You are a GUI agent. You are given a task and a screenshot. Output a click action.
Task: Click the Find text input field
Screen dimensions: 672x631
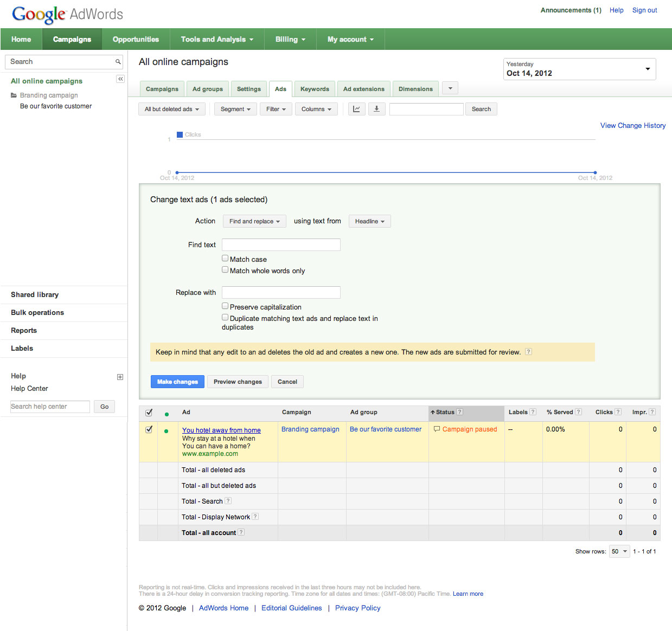[281, 244]
